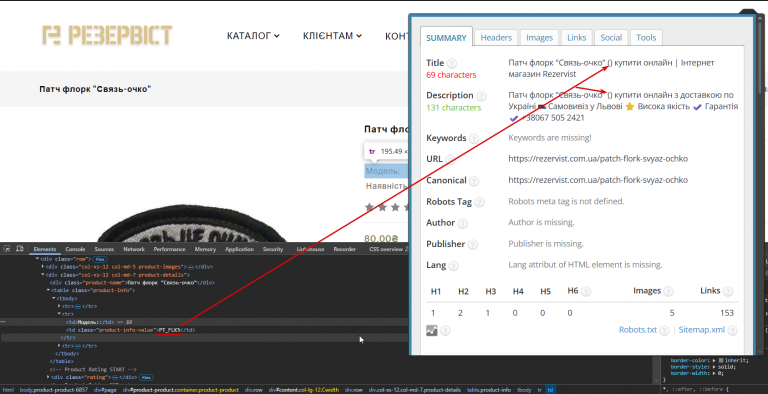
Task: Open the Network tab in DevTools
Action: [134, 249]
